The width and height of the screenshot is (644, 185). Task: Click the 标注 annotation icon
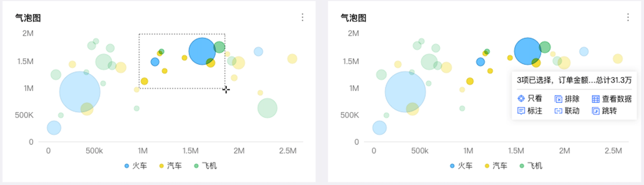[x=522, y=111]
